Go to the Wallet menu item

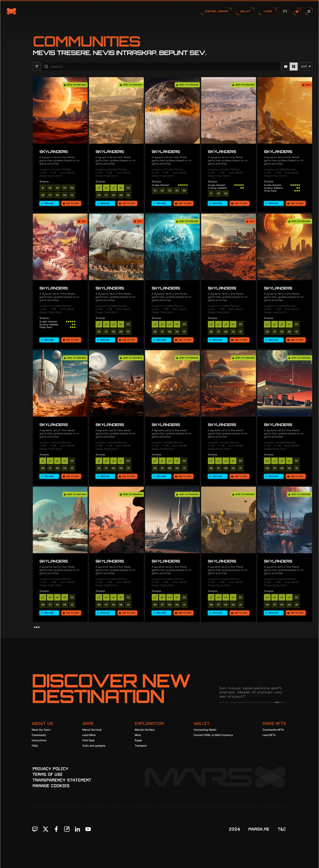(x=245, y=11)
